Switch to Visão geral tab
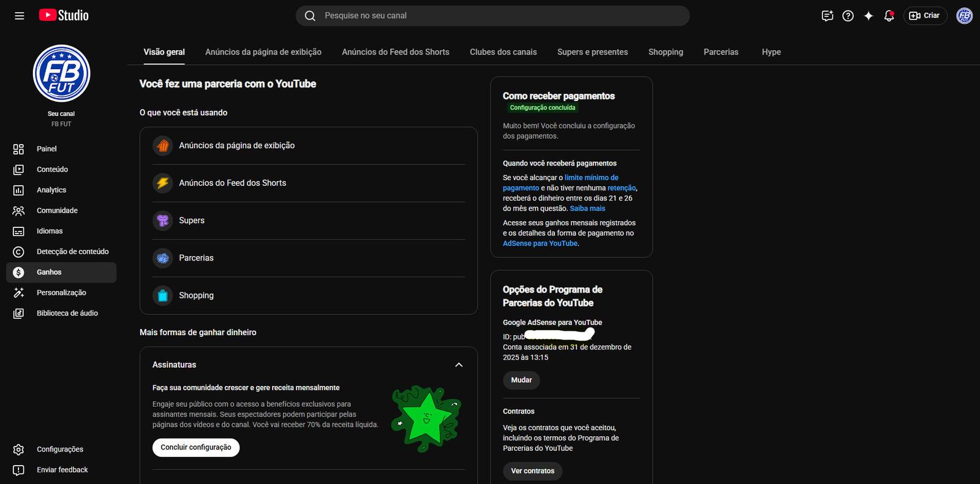Image resolution: width=980 pixels, height=484 pixels. pyautogui.click(x=164, y=52)
